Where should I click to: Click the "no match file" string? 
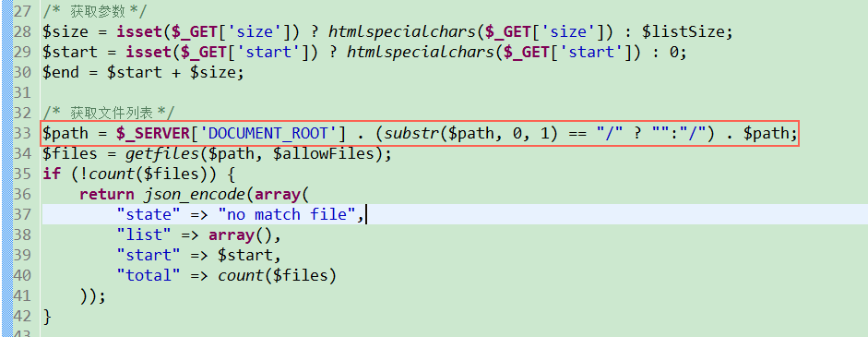coord(287,214)
